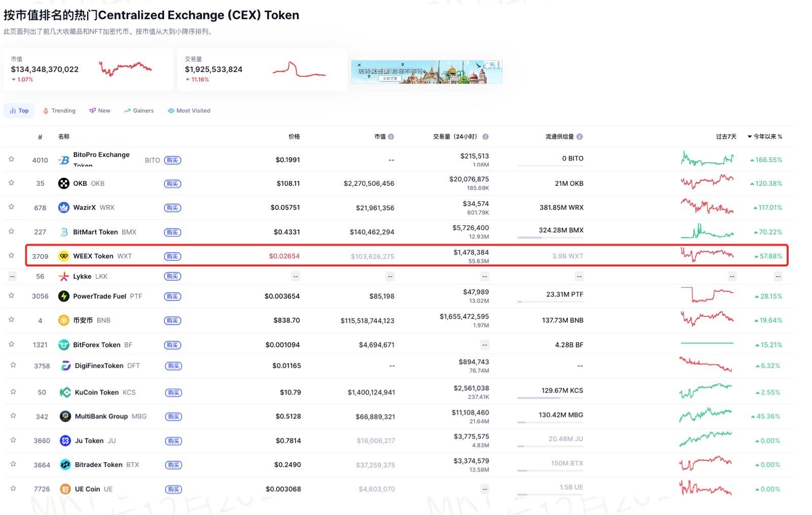Click the 交易量（24小时）info icon
This screenshot has width=812, height=515.
click(x=486, y=136)
